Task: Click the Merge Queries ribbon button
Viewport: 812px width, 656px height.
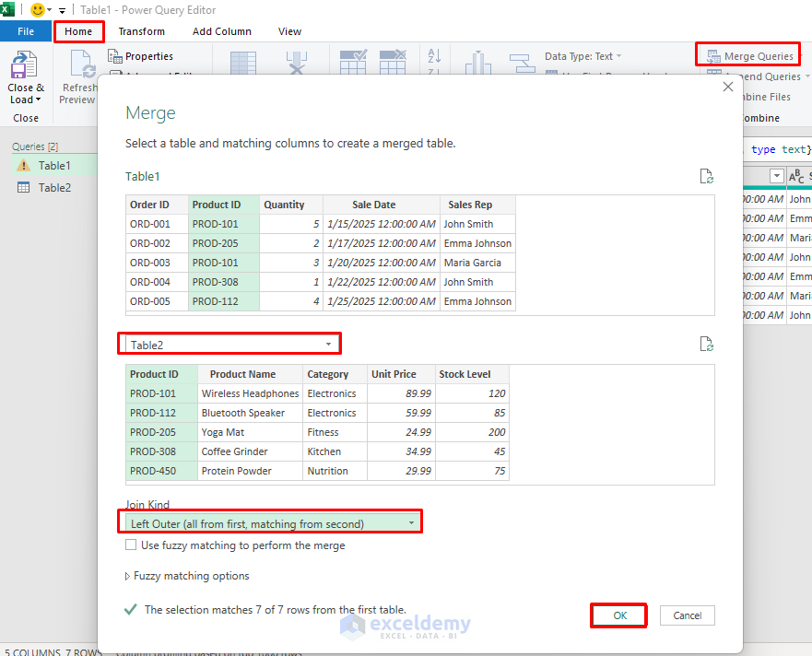Action: tap(750, 56)
